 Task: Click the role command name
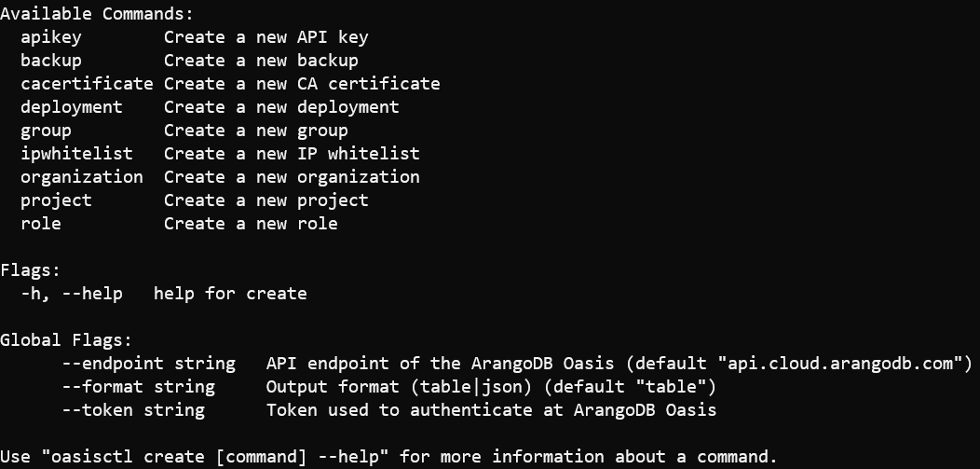pyautogui.click(x=41, y=223)
